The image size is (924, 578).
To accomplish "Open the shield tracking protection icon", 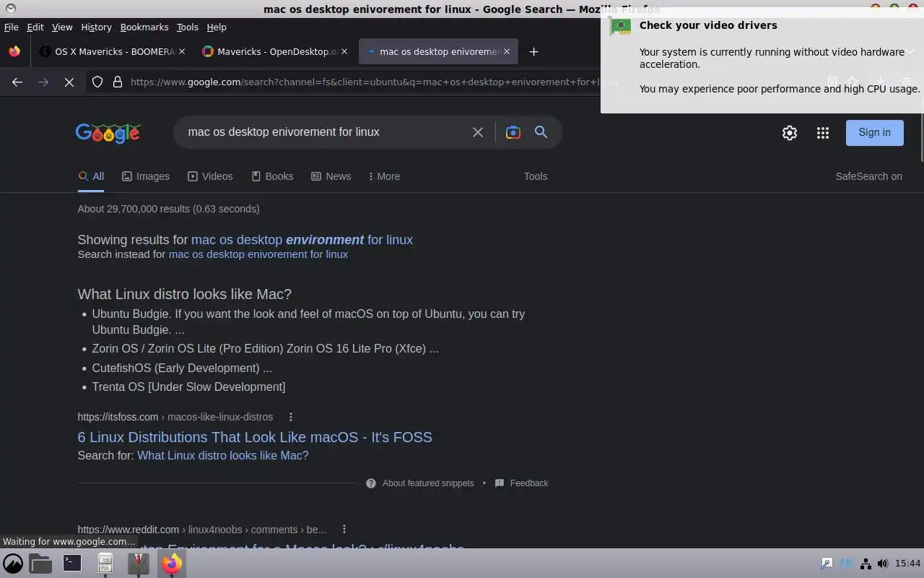I will 97,82.
